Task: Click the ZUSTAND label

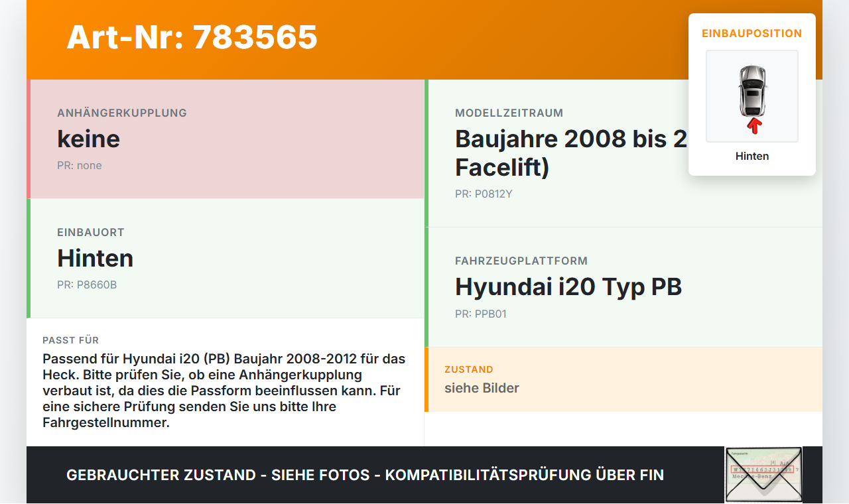Action: click(x=469, y=369)
